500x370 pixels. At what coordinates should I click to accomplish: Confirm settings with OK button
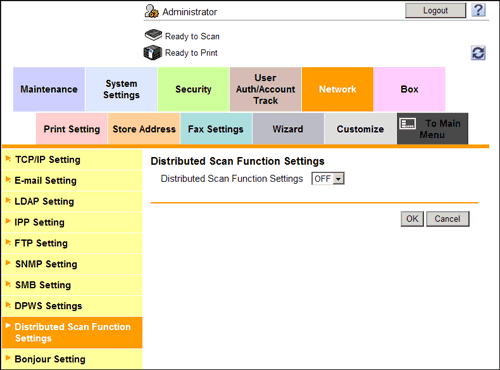pos(412,219)
